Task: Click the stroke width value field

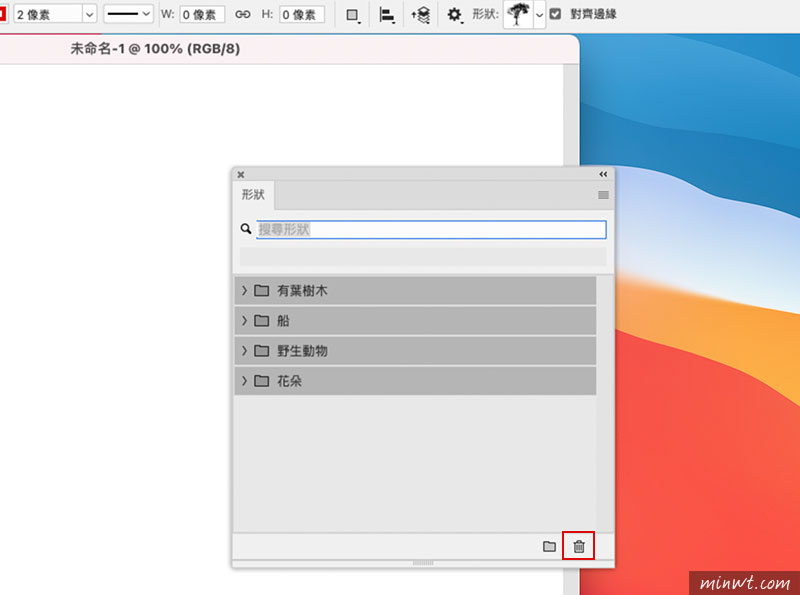Action: coord(48,14)
